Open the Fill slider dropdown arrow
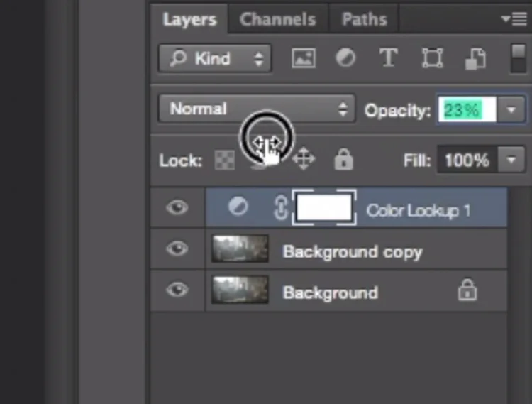Screen dimensions: 532x404 click(511, 160)
